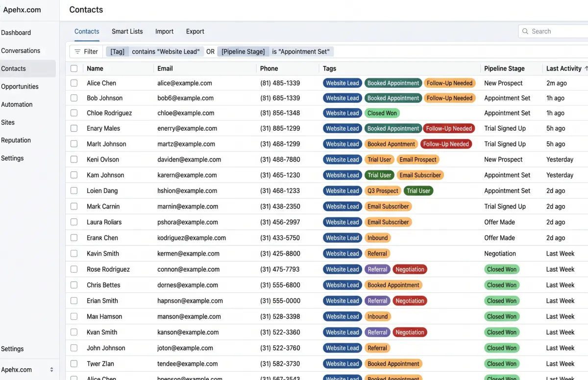This screenshot has width=588, height=380.
Task: Click into the Search field
Action: pyautogui.click(x=553, y=31)
